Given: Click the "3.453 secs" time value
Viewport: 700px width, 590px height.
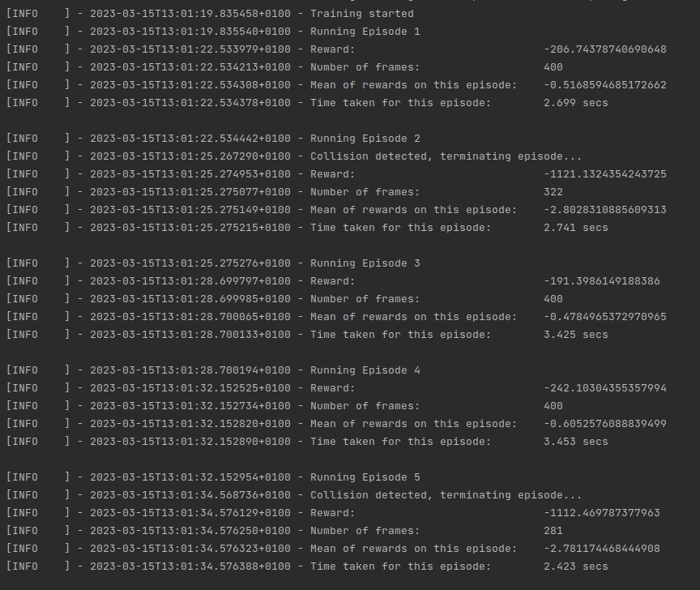Looking at the screenshot, I should click(575, 442).
